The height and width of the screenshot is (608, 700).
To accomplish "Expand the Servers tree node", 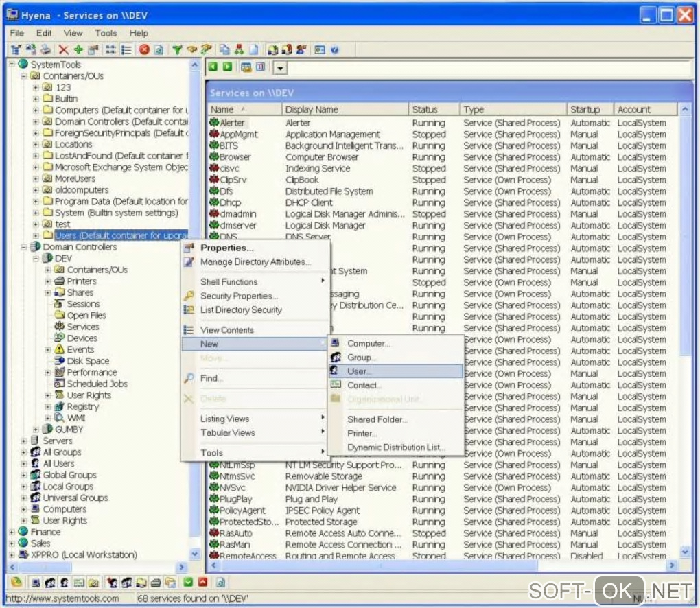I will tap(25, 441).
